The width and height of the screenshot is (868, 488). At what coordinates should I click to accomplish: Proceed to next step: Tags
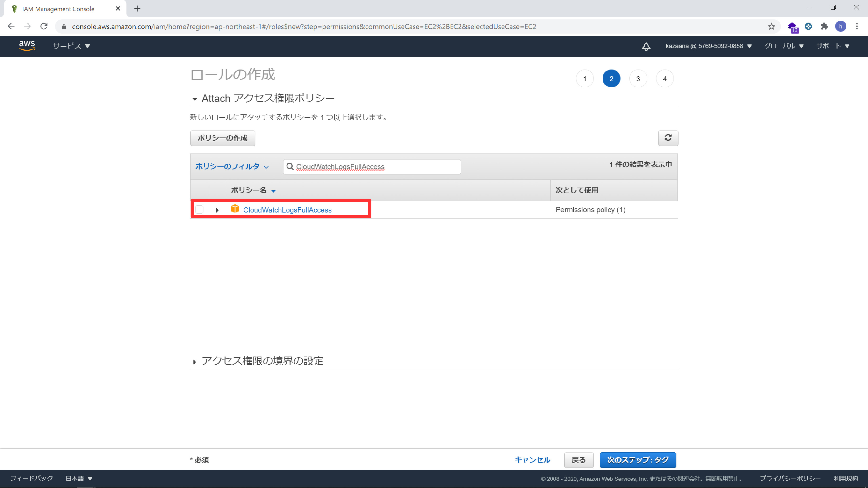point(638,460)
